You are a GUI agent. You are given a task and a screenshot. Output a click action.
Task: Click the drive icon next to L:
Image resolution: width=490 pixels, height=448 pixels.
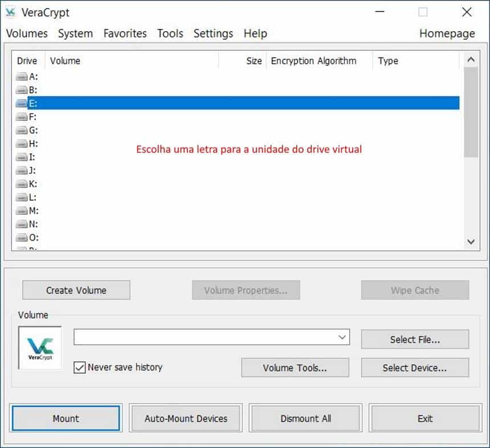(22, 197)
